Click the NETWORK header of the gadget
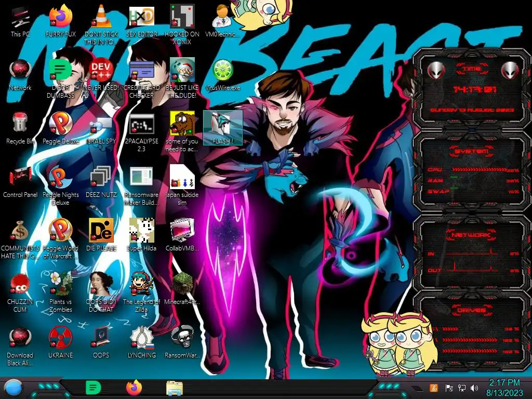The width and height of the screenshot is (532, 399). (x=471, y=234)
